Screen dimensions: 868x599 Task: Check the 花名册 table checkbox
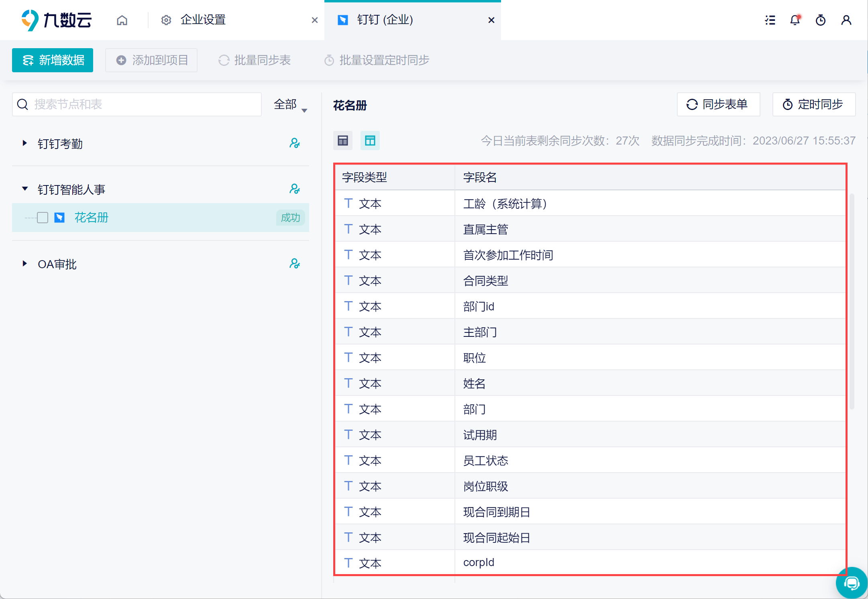coord(43,218)
